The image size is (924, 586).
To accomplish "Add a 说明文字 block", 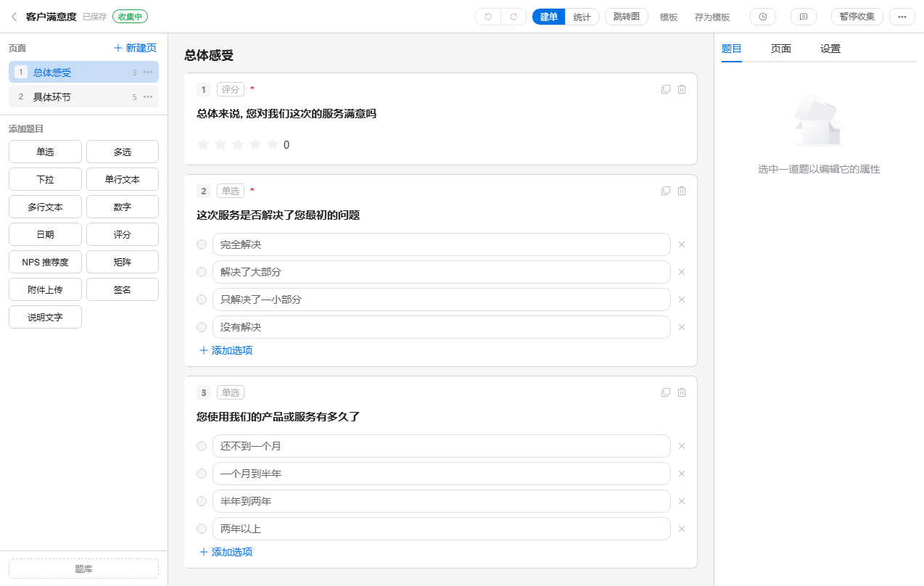I will pyautogui.click(x=45, y=317).
